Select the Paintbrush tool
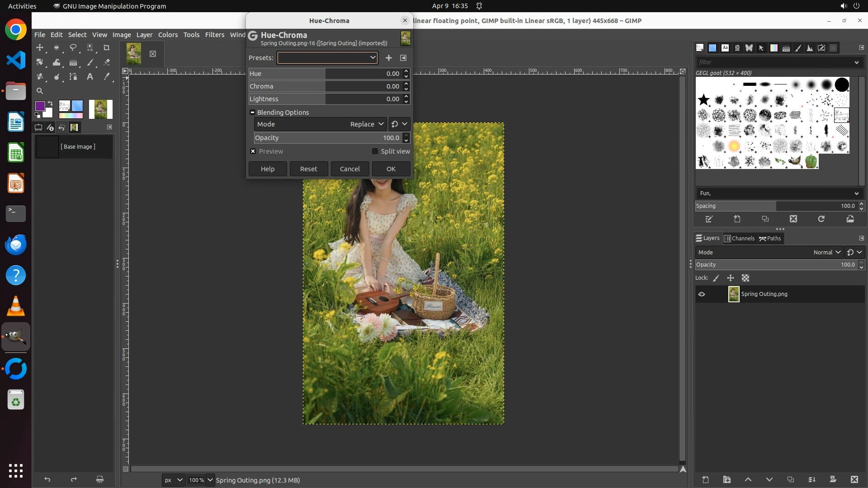The image size is (868, 488). (90, 62)
